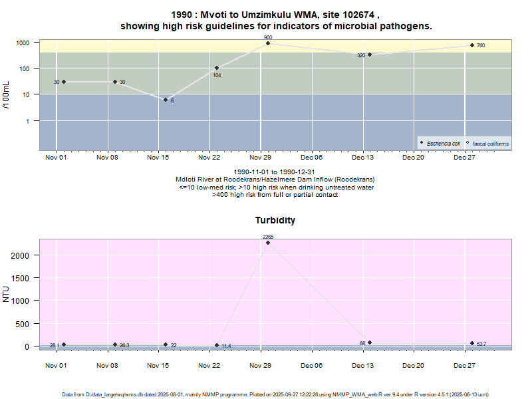The image size is (532, 399).
Task: Pick the 104 E. coli data point
Action: coord(217,68)
